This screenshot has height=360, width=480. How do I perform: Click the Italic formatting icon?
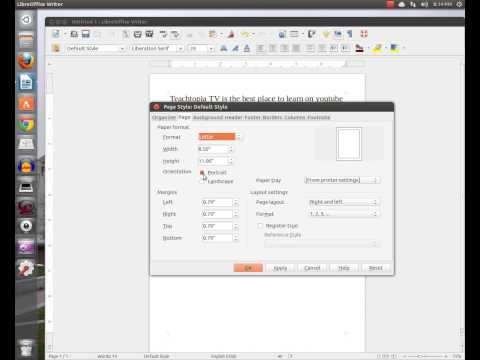[x=235, y=48]
